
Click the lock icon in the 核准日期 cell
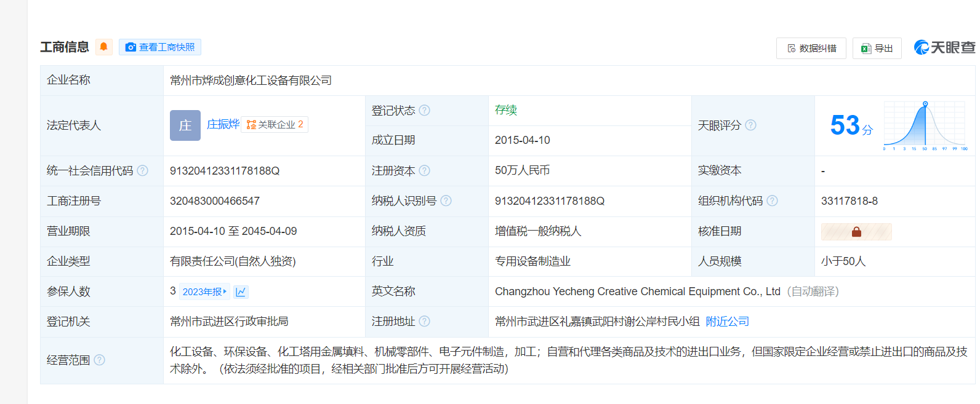(x=856, y=231)
